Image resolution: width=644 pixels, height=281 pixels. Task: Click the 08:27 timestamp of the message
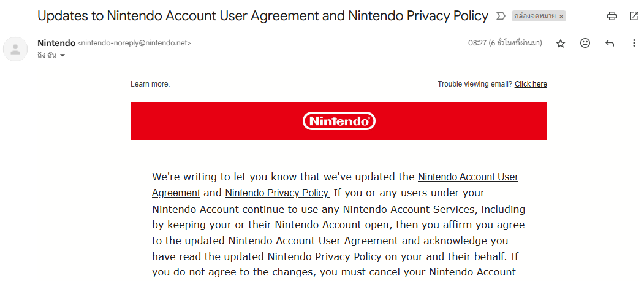(x=505, y=43)
